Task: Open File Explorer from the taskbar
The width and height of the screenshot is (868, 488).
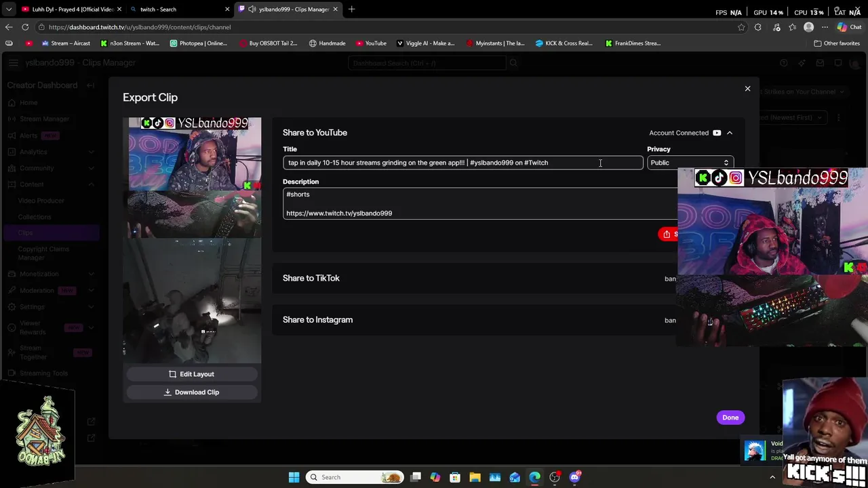Action: point(475,477)
